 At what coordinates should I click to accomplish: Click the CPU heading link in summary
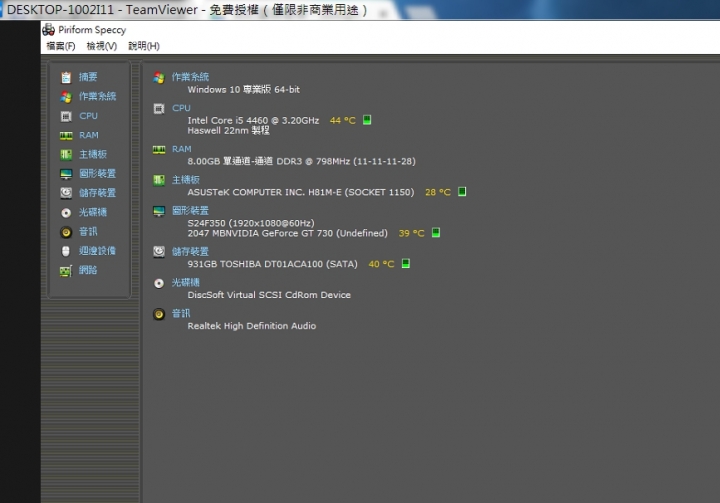pos(181,108)
